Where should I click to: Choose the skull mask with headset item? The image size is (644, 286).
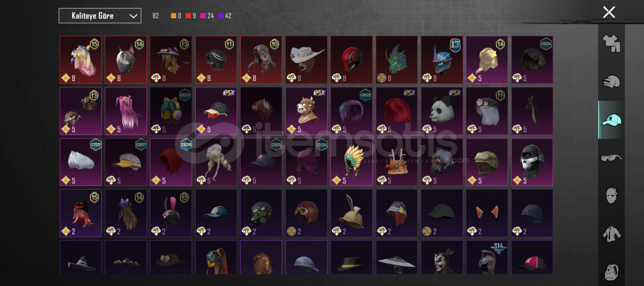click(x=532, y=162)
